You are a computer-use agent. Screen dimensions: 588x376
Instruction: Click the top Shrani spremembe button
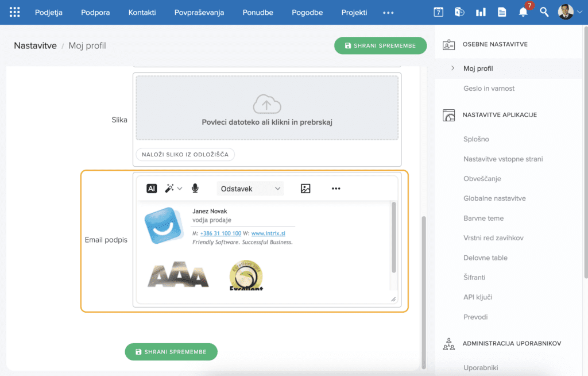(380, 45)
